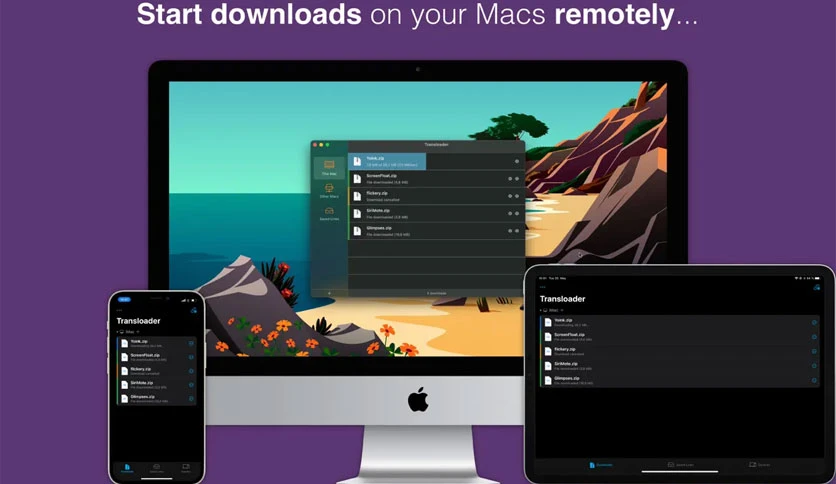Open Saved Links in Mac window sidebar
Viewport: 836px width, 484px height.
(329, 214)
